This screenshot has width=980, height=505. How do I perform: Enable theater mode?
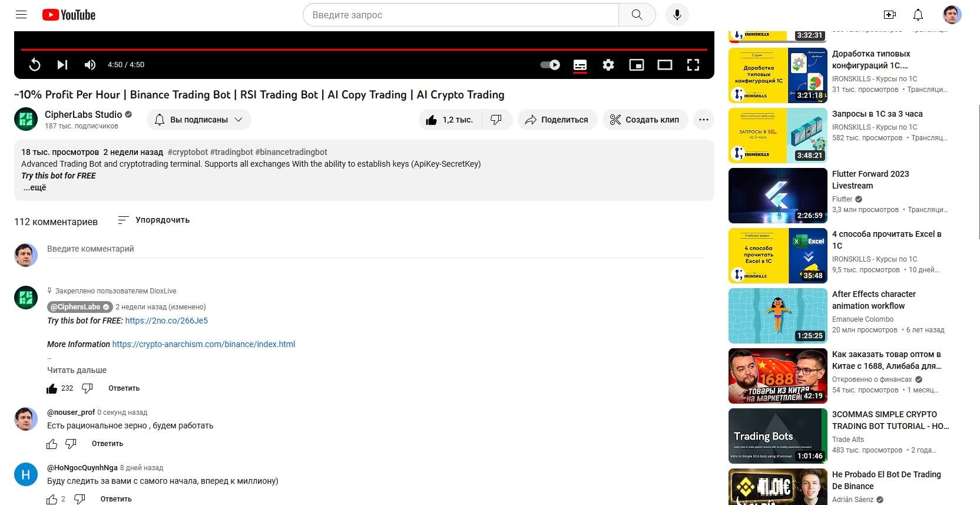pyautogui.click(x=665, y=65)
